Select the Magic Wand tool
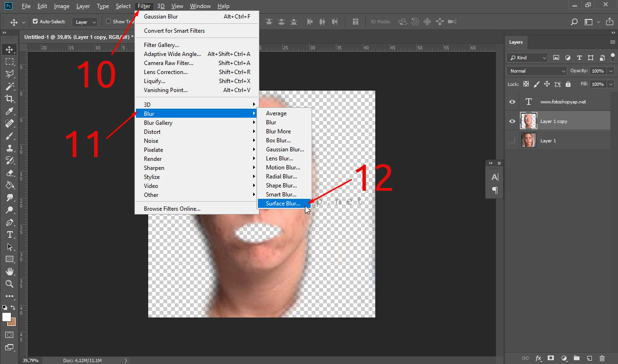618x364 pixels. tap(9, 86)
